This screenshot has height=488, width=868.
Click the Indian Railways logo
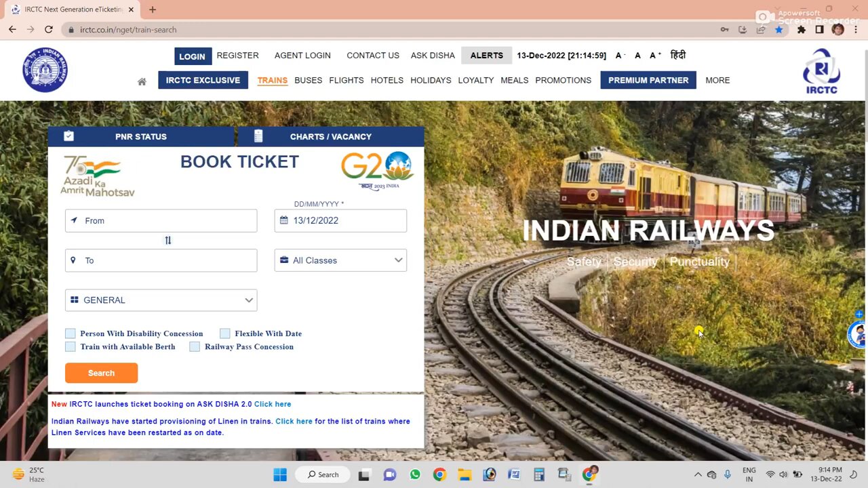(45, 70)
